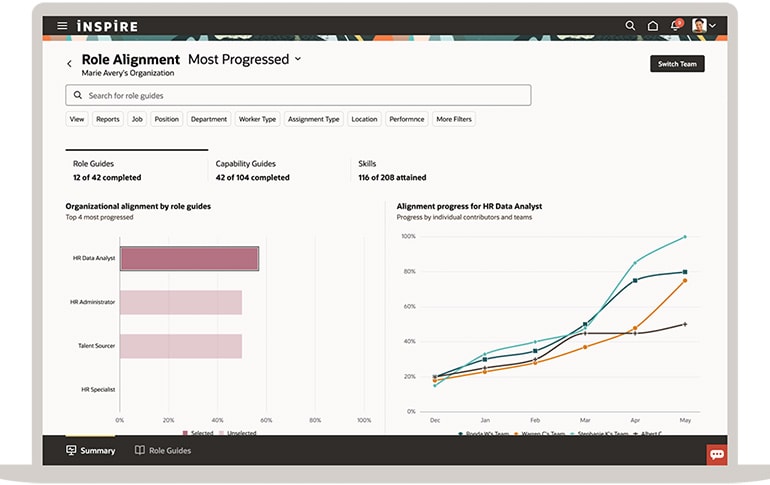Image resolution: width=770 pixels, height=485 pixels.
Task: Open the Department filter dropdown
Action: [209, 119]
